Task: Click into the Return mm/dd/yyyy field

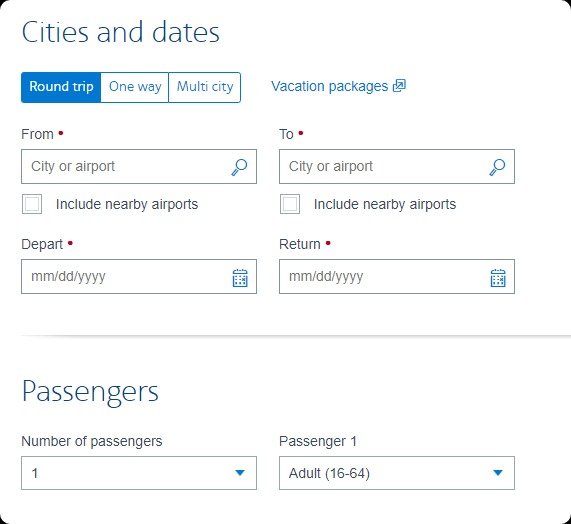Action: 397,276
